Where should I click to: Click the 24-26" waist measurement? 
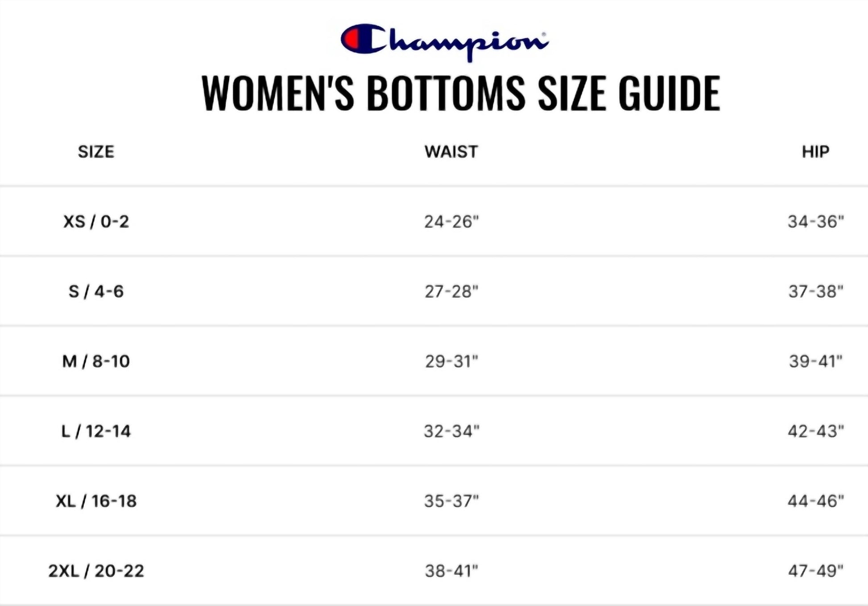451,221
